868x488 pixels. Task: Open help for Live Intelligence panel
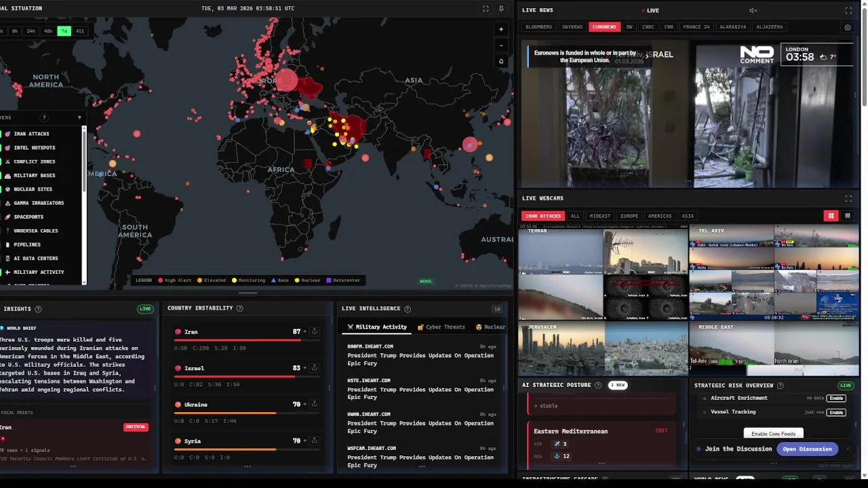coord(407,309)
